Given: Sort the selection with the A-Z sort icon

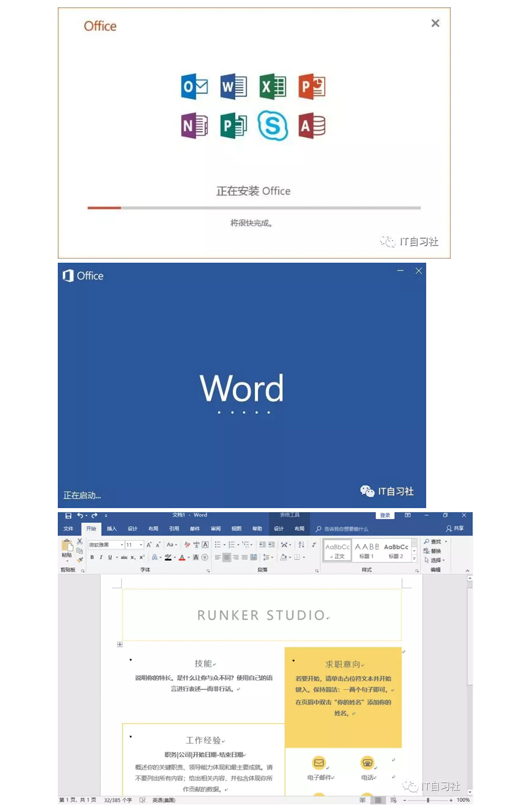Looking at the screenshot, I should (301, 545).
